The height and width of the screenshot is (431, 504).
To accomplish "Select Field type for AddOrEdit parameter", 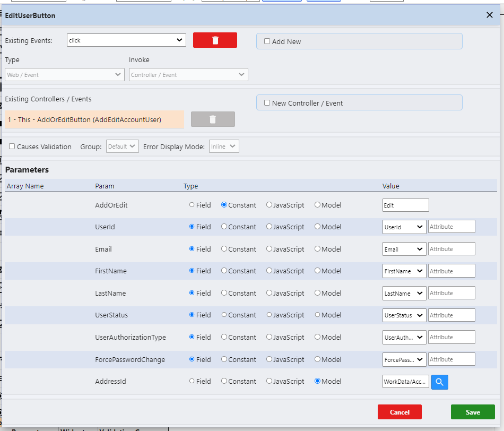I will tap(192, 205).
